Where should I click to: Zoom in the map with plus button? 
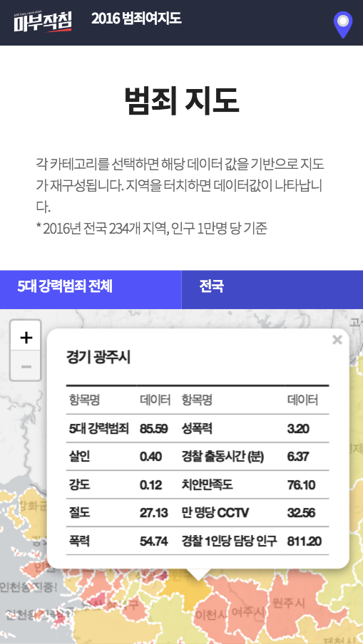coord(26,338)
